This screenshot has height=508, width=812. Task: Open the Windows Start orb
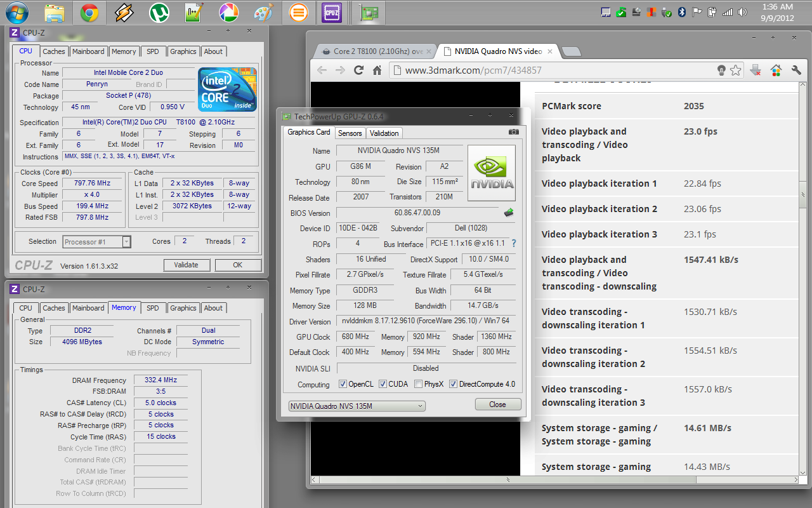pos(16,12)
